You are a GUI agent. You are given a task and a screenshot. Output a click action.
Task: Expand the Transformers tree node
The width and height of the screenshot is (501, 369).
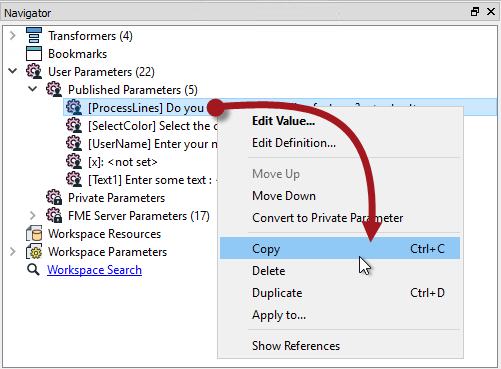coord(13,35)
